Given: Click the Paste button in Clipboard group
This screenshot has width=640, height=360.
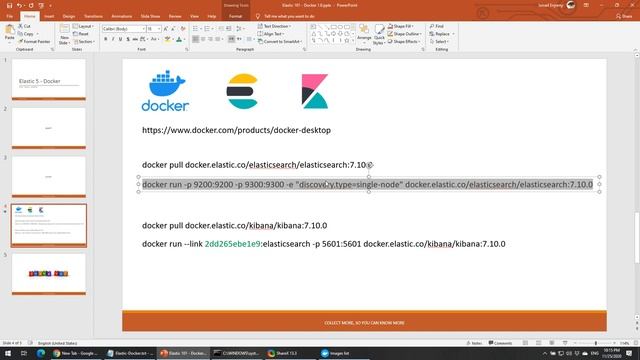Looking at the screenshot, I should coord(9,34).
